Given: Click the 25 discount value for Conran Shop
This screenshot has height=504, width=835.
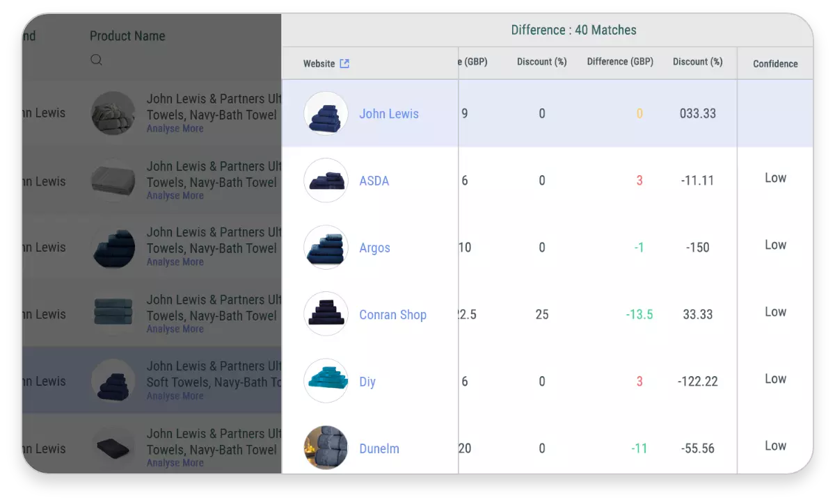Looking at the screenshot, I should coord(542,314).
